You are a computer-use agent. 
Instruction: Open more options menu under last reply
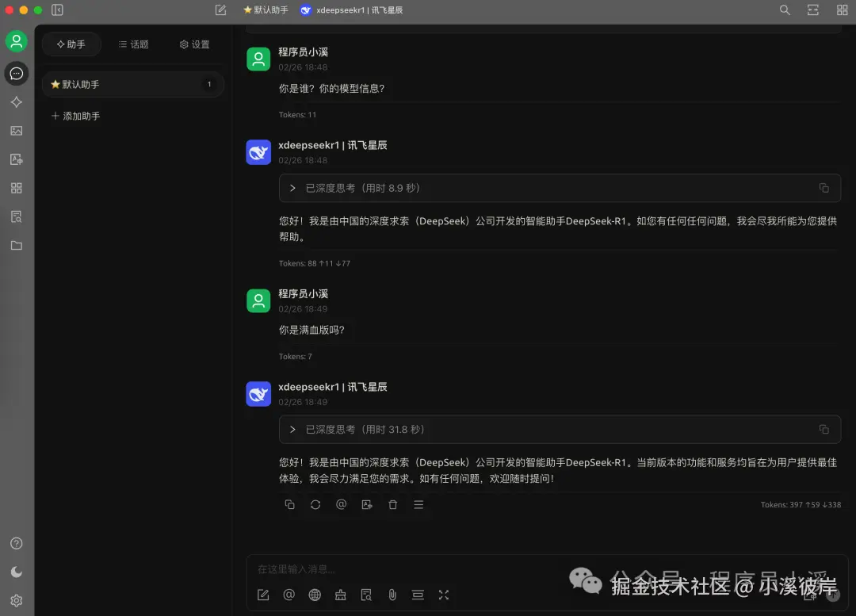(x=418, y=504)
